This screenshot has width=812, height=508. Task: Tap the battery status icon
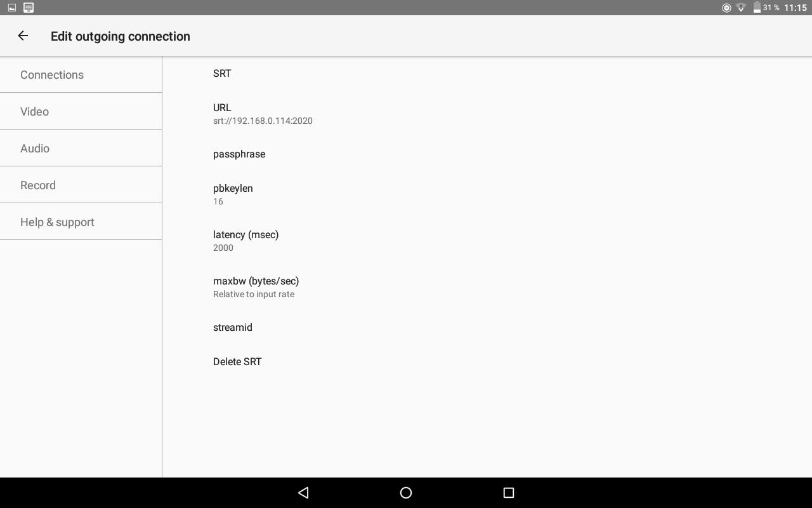tap(757, 8)
